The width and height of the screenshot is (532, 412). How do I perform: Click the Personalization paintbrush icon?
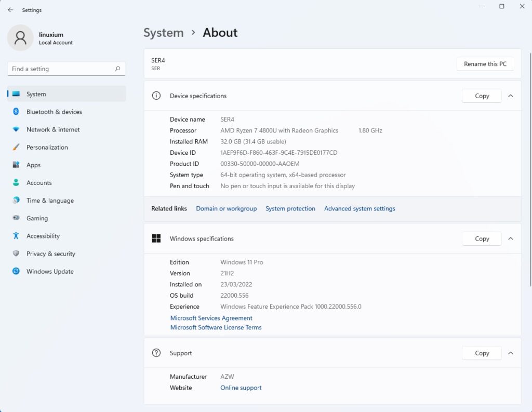coord(16,147)
